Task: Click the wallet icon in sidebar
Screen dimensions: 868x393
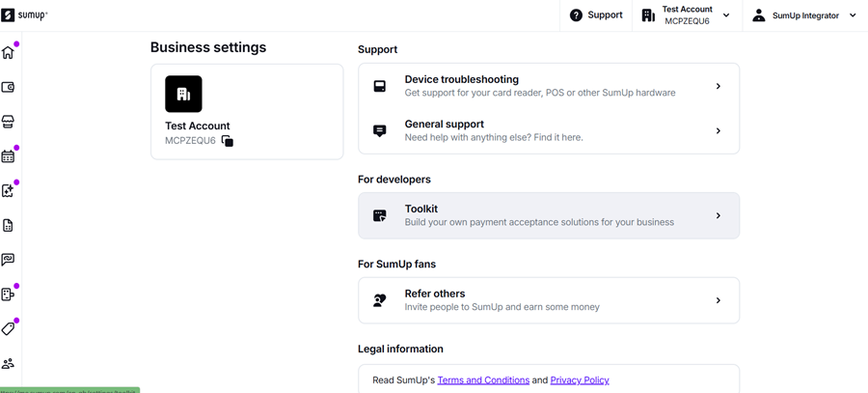Action: (x=8, y=88)
